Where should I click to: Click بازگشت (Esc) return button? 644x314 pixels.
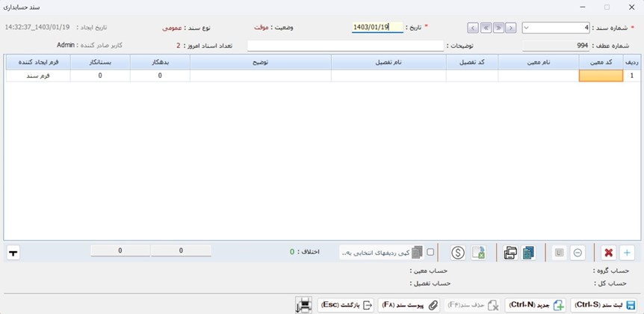(x=346, y=305)
